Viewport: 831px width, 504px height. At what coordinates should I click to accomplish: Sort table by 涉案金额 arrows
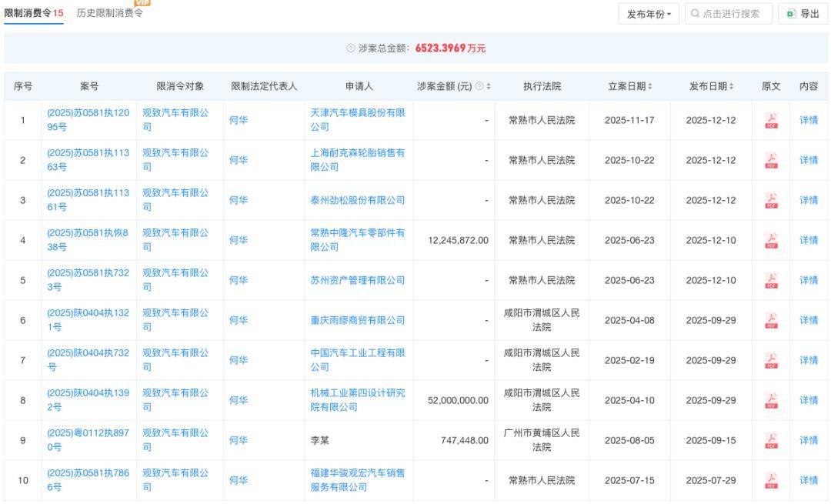(x=488, y=87)
